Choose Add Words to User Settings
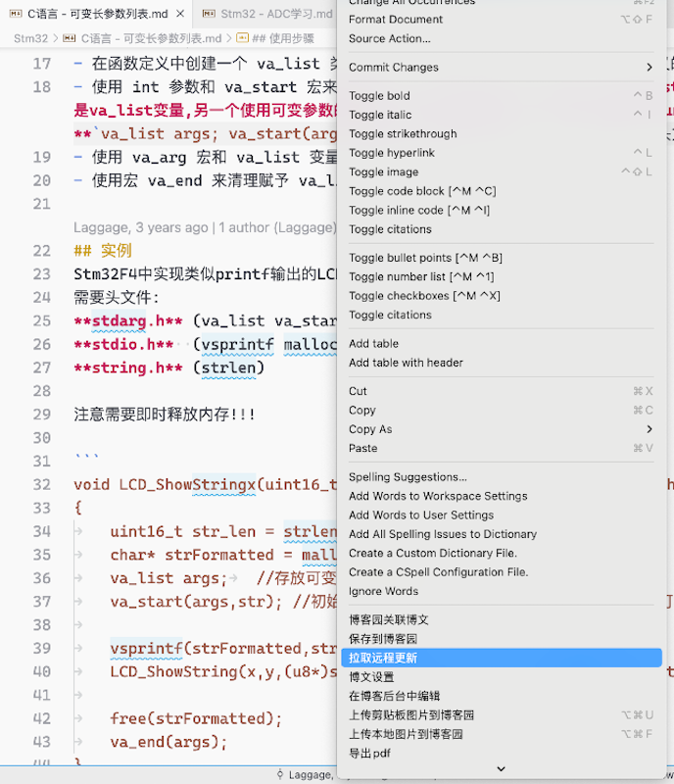The image size is (674, 784). pyautogui.click(x=501, y=515)
